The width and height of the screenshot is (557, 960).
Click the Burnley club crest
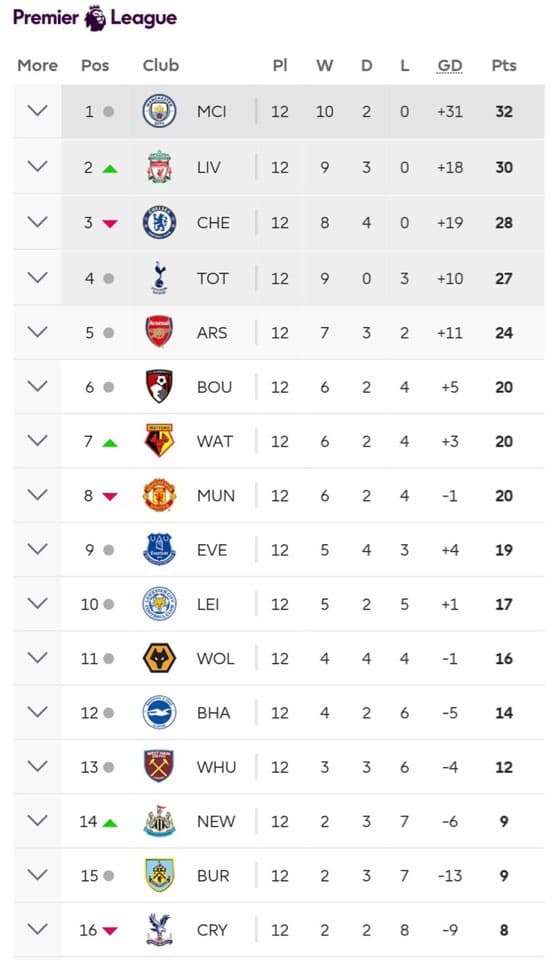[159, 876]
